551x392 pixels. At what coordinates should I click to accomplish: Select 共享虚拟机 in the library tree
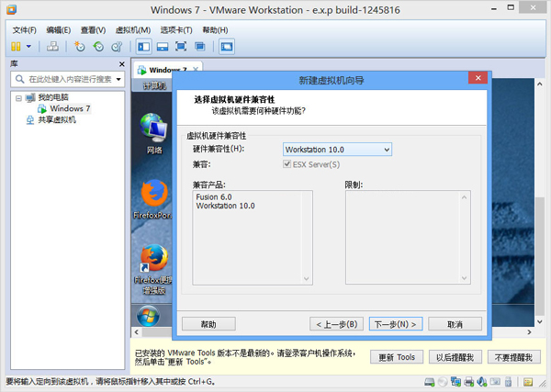tap(57, 119)
